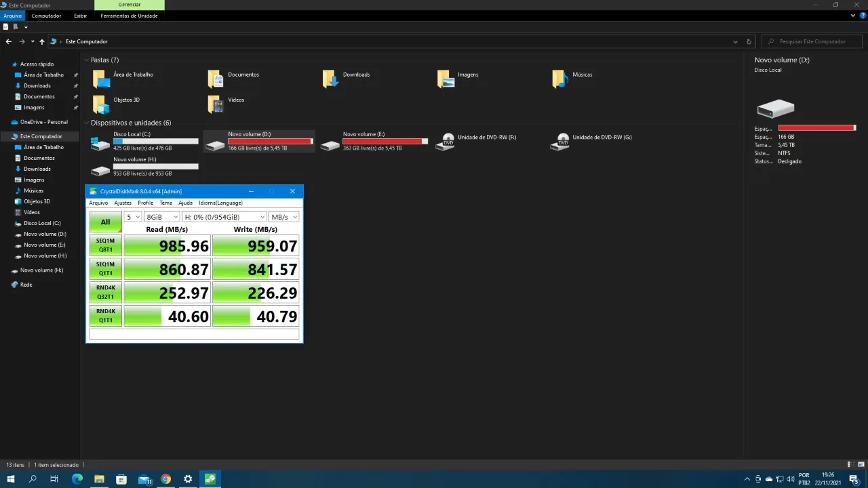Click the Este Computador address bar path
The image size is (868, 488).
point(87,41)
